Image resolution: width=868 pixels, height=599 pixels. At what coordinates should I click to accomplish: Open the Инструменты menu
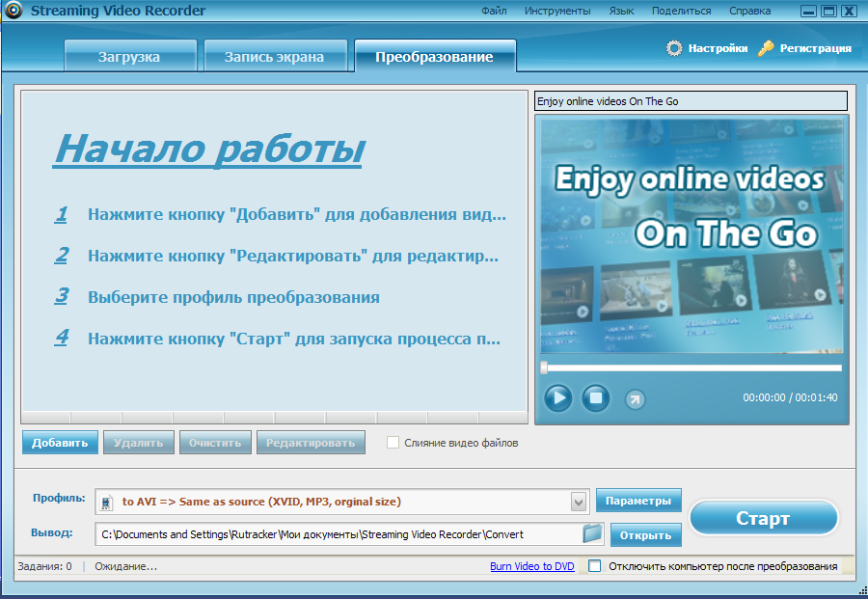[557, 11]
